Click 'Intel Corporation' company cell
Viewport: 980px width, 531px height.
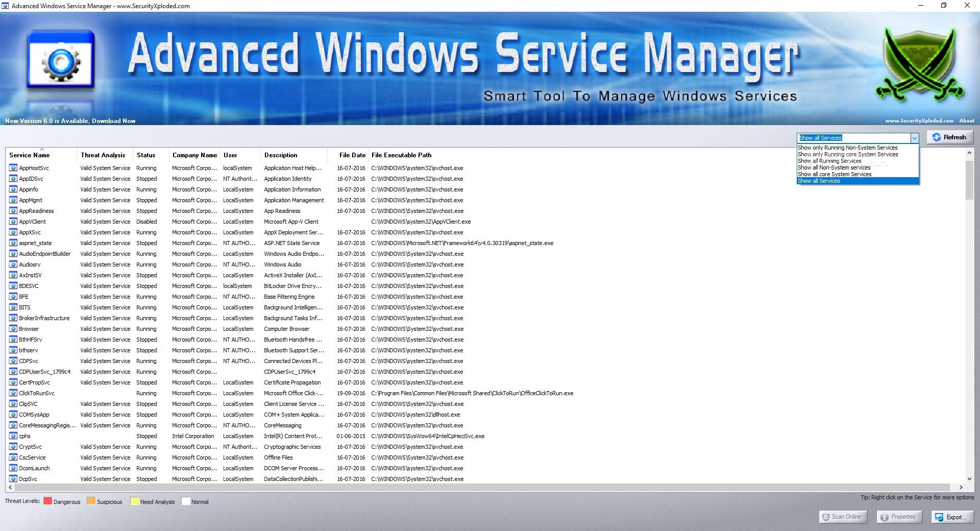pyautogui.click(x=193, y=436)
